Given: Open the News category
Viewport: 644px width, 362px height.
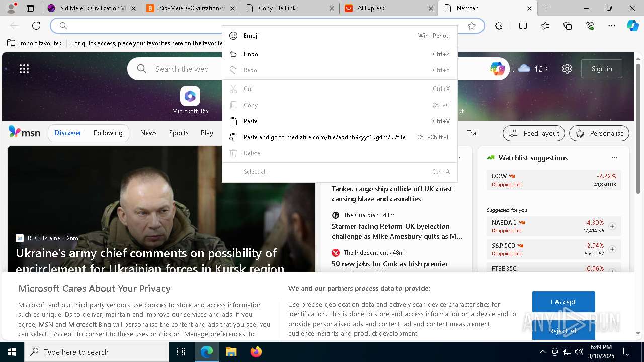Looking at the screenshot, I should [x=148, y=133].
